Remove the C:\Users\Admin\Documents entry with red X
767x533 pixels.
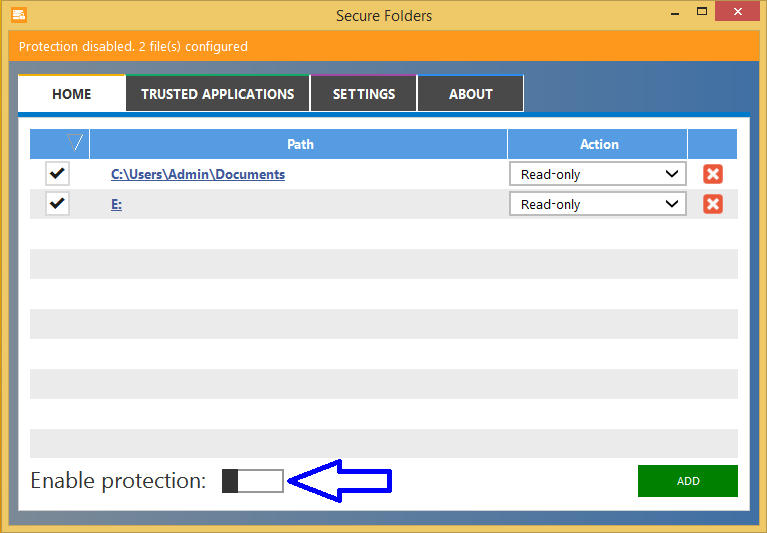713,174
